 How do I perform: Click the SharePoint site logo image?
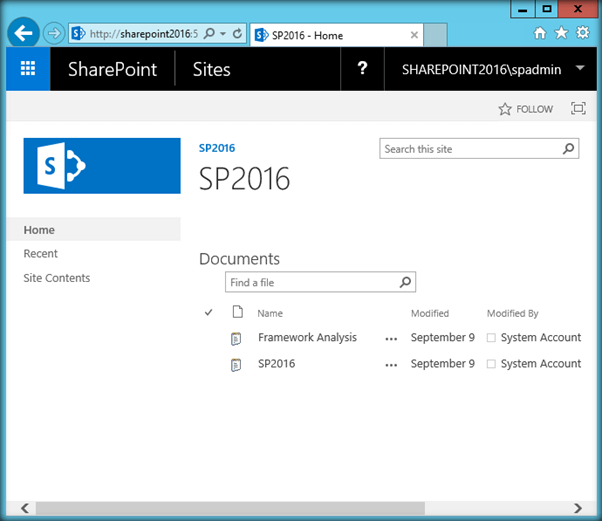point(102,166)
